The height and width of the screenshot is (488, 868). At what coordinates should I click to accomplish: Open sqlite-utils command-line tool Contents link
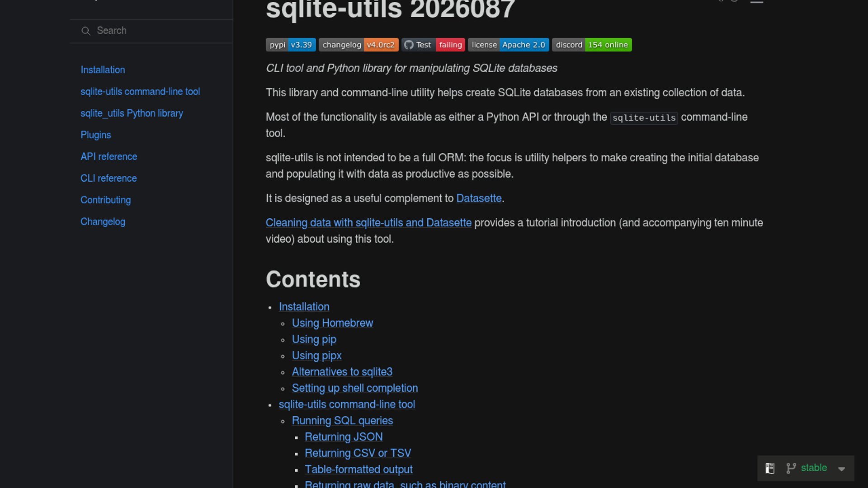[x=347, y=404]
